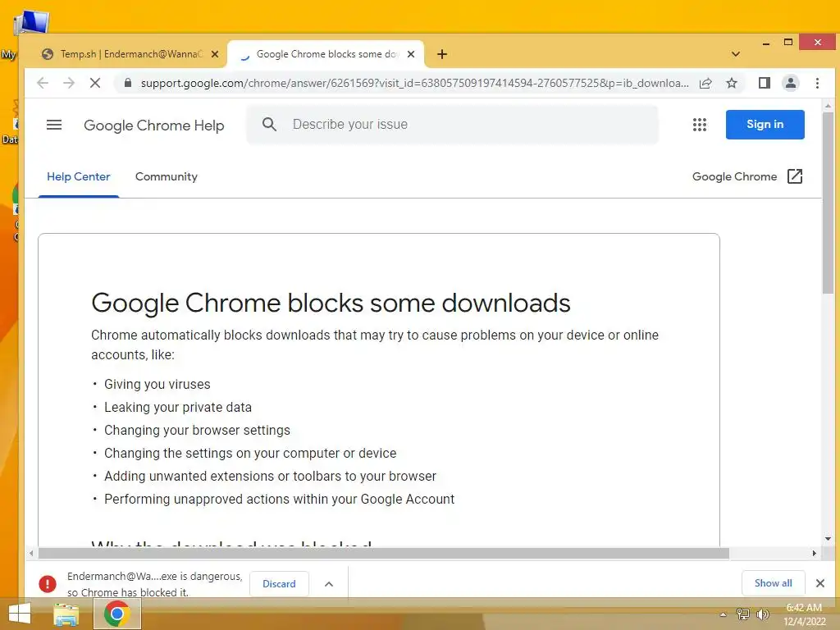Click the address bar URL
This screenshot has width=840, height=630.
[414, 83]
